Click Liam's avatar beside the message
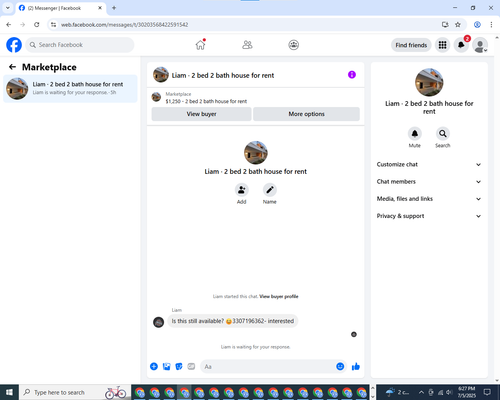Screen dimensions: 500x400 [158, 322]
